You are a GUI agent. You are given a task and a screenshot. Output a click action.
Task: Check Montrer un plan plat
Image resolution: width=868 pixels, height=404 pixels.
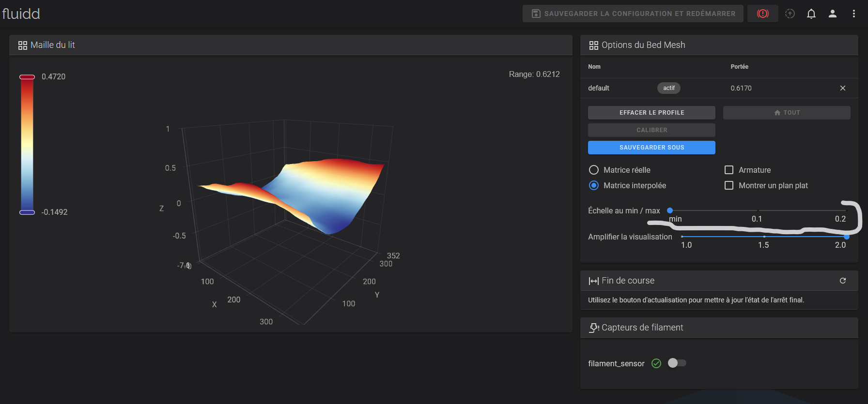[729, 185]
